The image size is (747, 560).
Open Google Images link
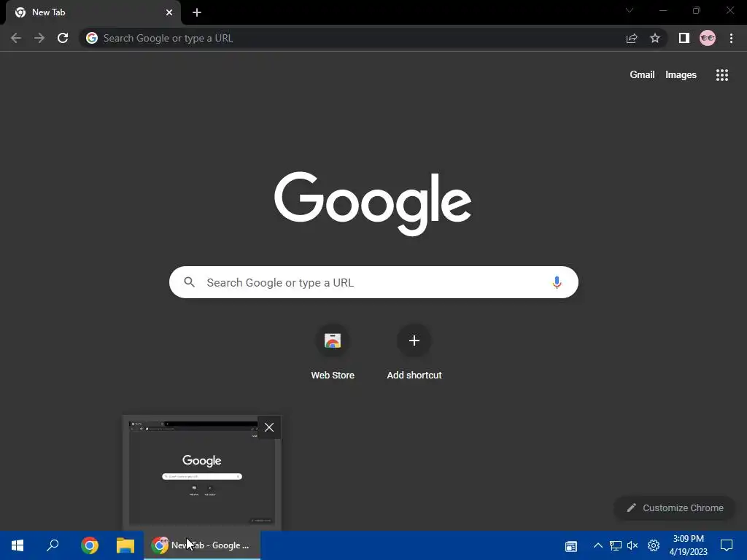[x=681, y=75]
